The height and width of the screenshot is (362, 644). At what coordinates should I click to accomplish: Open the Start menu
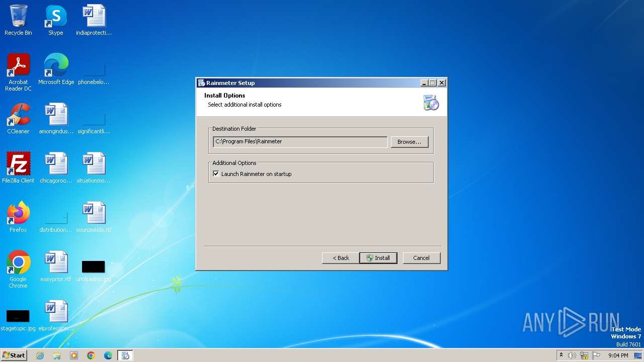tap(14, 355)
